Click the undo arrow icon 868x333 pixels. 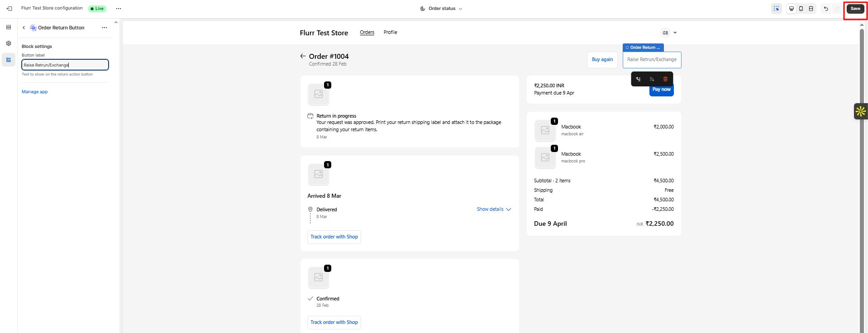point(826,9)
